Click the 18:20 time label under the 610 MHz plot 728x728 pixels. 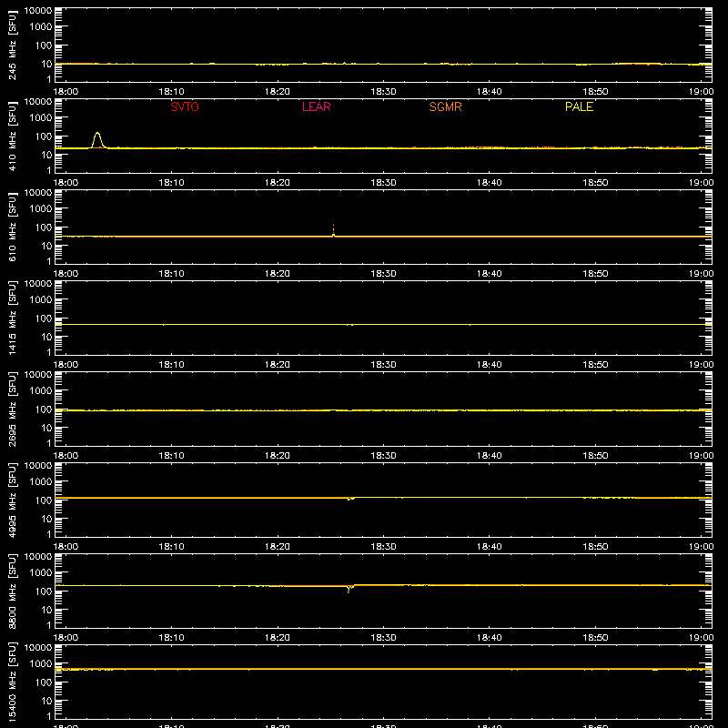tap(278, 274)
